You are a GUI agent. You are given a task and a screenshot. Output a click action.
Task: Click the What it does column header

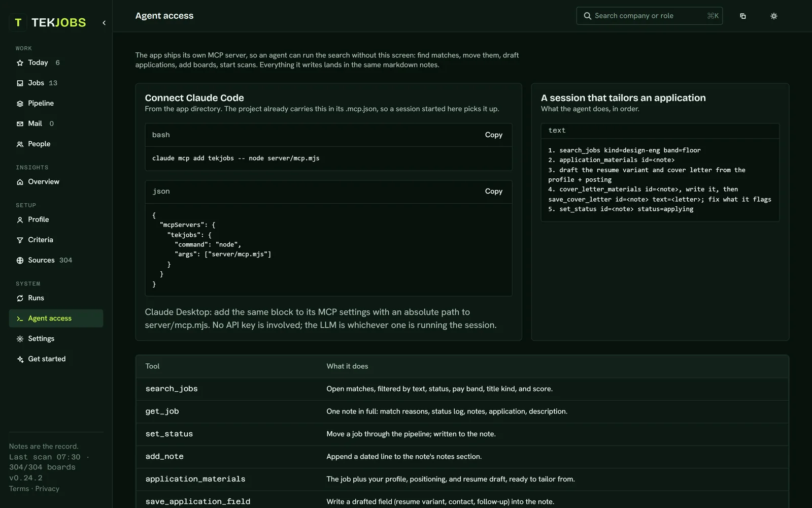coord(347,366)
